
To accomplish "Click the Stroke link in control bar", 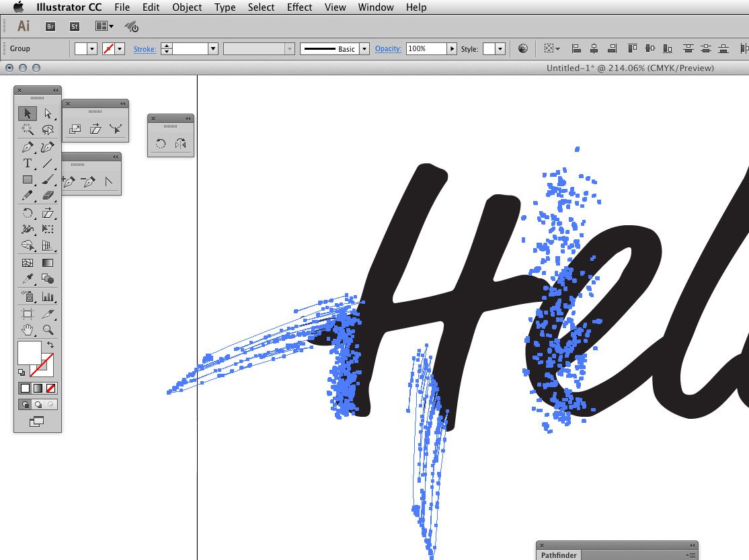I will click(x=145, y=48).
